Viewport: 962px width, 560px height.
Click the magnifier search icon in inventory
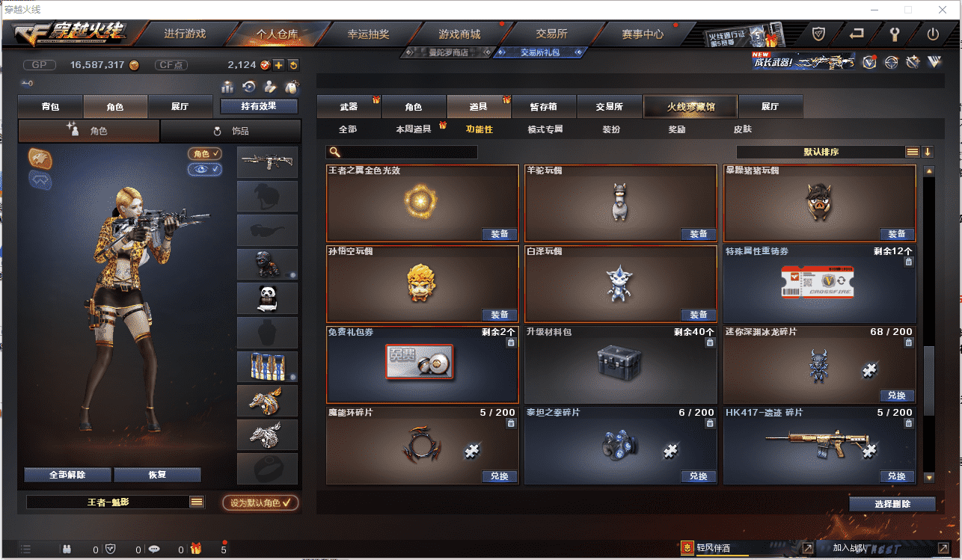coord(334,152)
